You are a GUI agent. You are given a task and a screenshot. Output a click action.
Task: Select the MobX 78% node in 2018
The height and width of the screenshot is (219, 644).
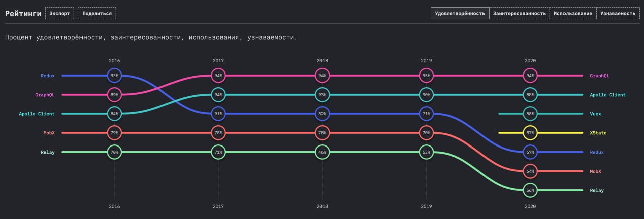coord(323,133)
